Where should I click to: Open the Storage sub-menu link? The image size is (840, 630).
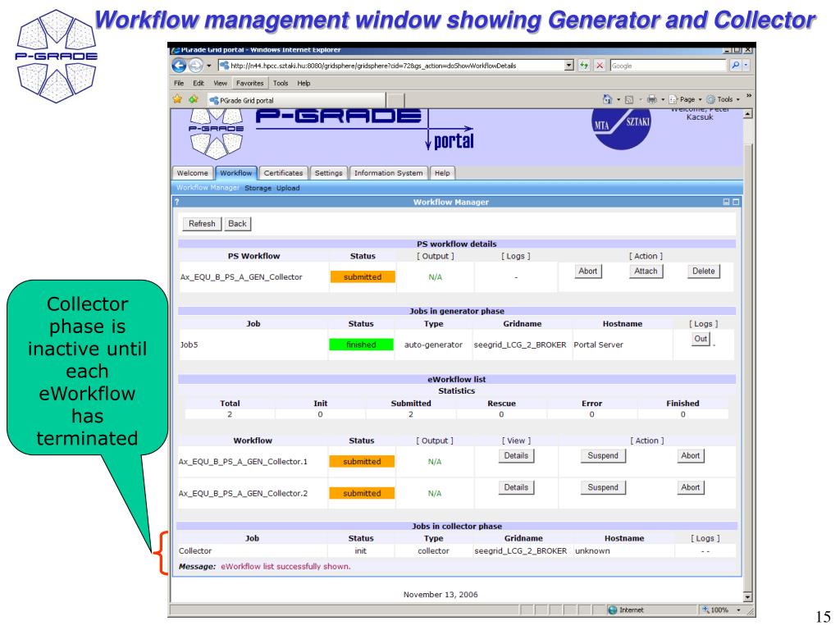258,188
